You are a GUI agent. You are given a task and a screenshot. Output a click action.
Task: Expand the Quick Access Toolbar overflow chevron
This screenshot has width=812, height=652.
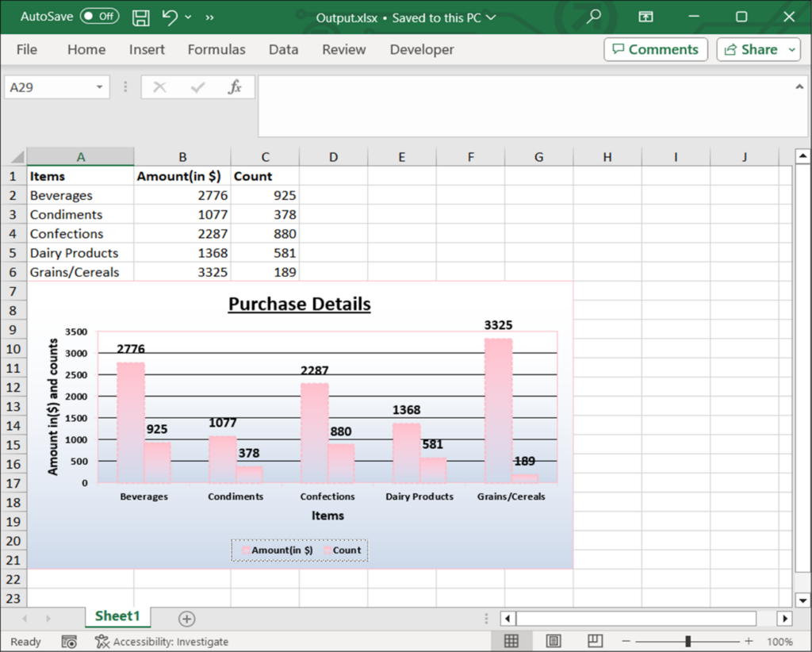pos(208,17)
